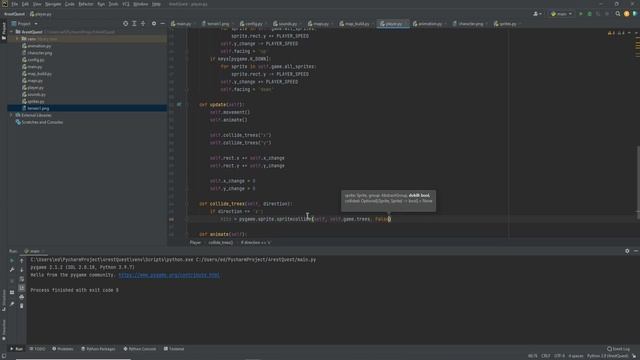This screenshot has width=640, height=360.
Task: Open Python Console tool window
Action: 140,349
